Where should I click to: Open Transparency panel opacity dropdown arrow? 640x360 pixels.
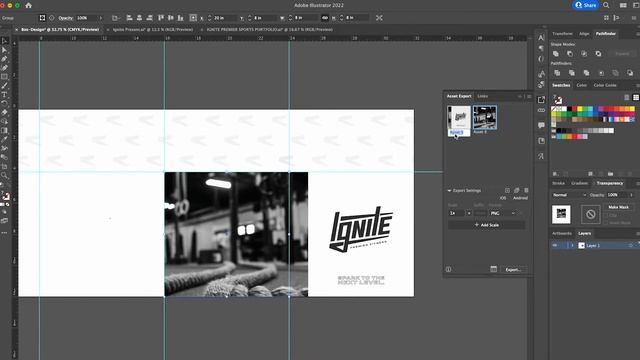click(x=632, y=195)
